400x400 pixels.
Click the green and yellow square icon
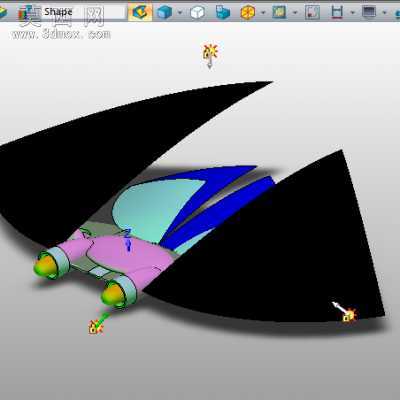pyautogui.click(x=279, y=13)
